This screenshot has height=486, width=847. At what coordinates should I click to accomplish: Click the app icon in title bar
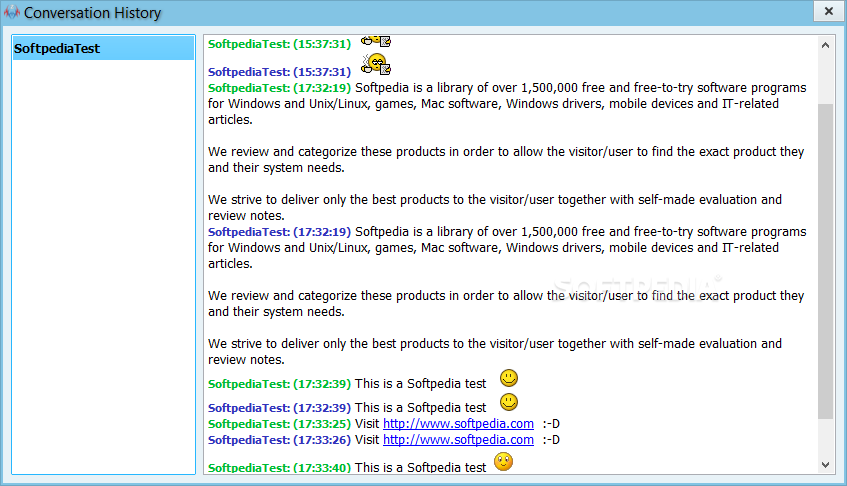(12, 12)
